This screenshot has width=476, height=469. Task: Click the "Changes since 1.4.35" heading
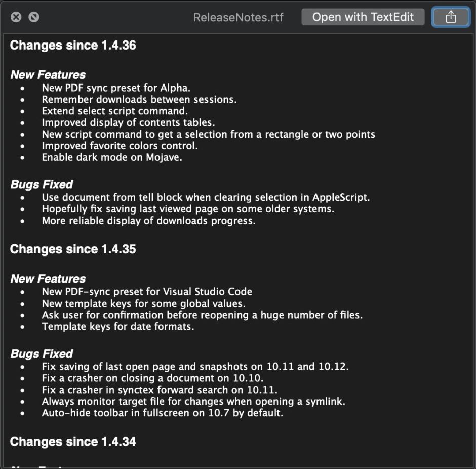[73, 249]
